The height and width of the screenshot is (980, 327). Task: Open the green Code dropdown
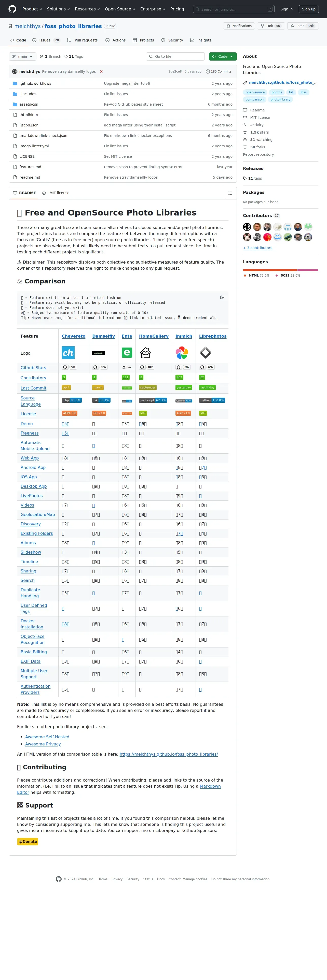point(223,56)
